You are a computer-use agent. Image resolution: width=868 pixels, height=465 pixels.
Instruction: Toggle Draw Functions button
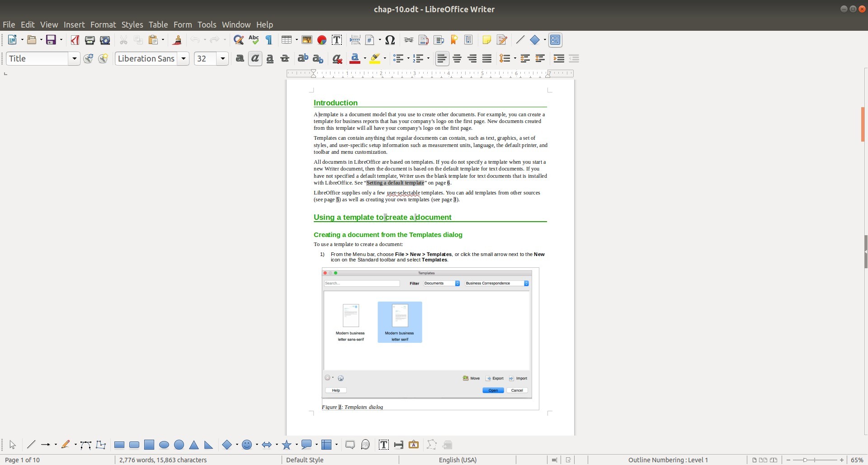click(555, 40)
